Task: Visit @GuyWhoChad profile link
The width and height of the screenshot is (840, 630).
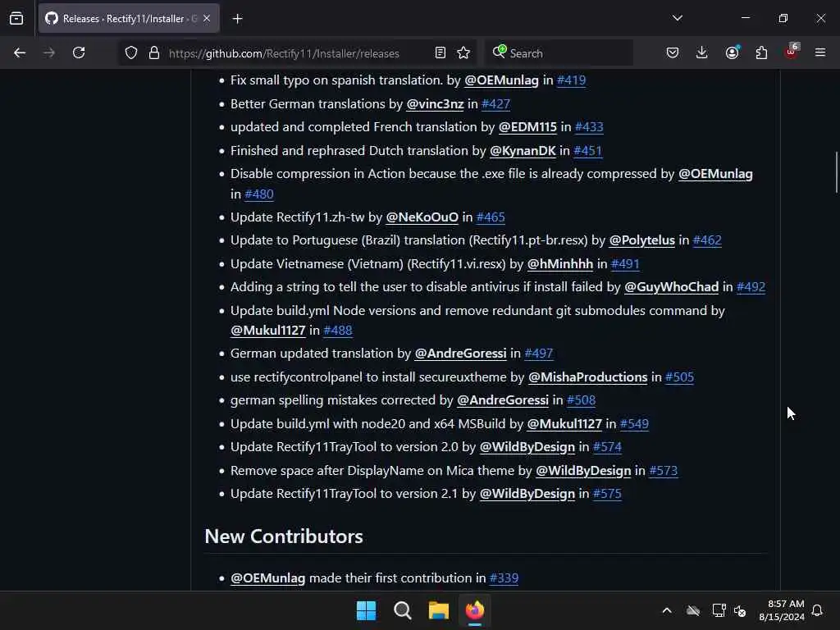Action: click(x=671, y=286)
